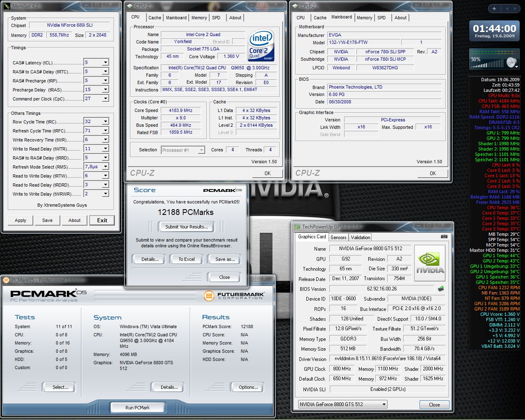The width and height of the screenshot is (525, 420).
Task: Click the NVIDIA SLI Enabled field
Action: 388,389
